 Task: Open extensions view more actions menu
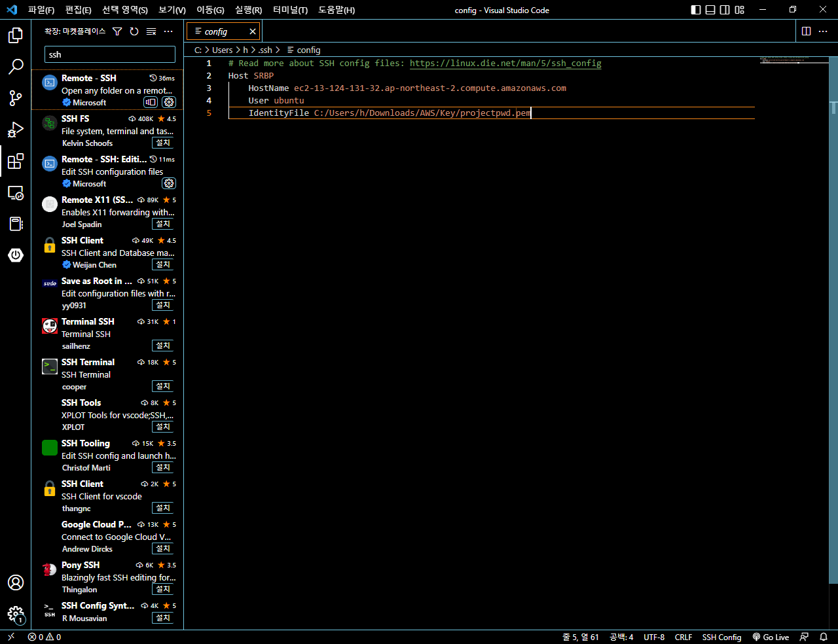pos(168,31)
